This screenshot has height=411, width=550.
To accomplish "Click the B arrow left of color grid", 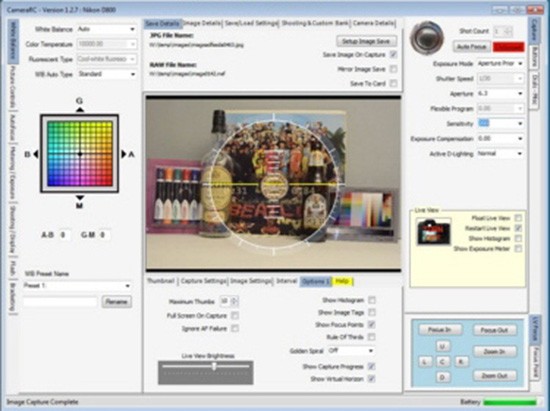I will click(x=36, y=154).
